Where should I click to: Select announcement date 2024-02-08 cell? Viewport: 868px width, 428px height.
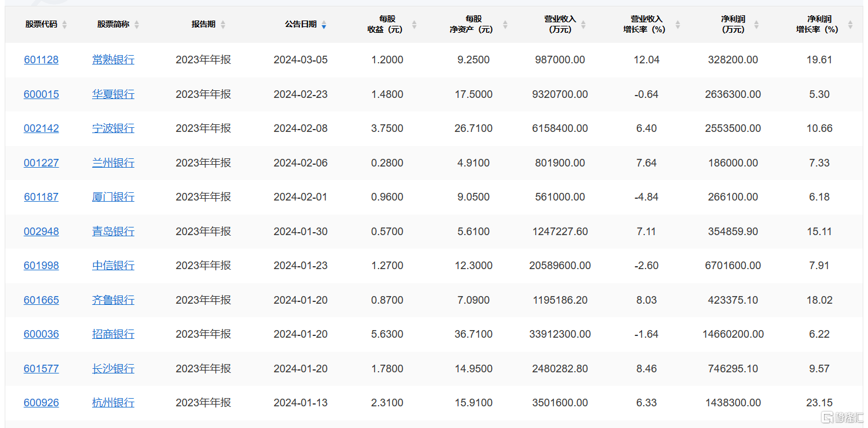click(x=300, y=128)
